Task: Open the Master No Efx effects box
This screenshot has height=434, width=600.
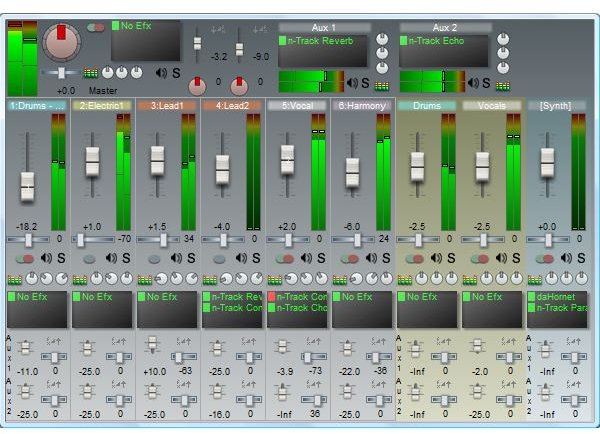Action: coord(146,40)
